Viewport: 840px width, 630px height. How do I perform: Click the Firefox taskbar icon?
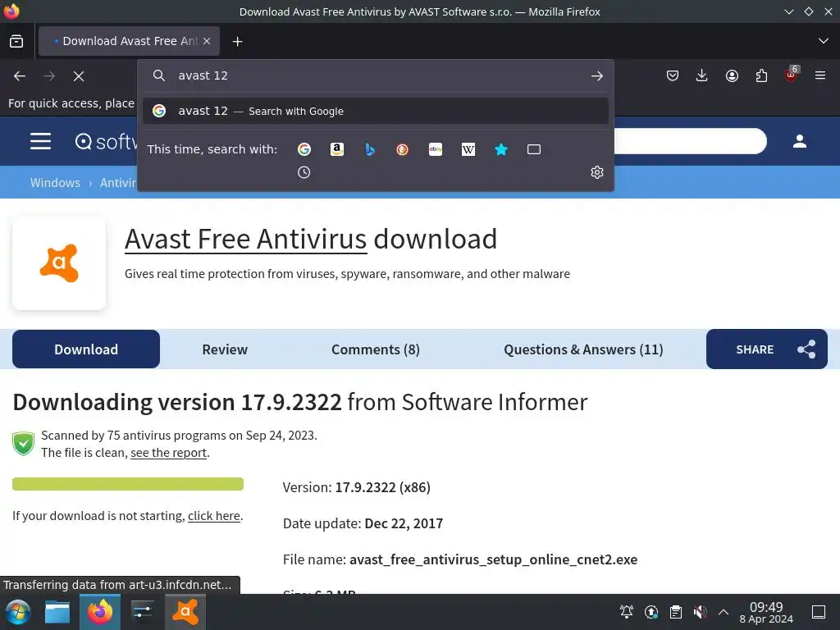click(99, 612)
